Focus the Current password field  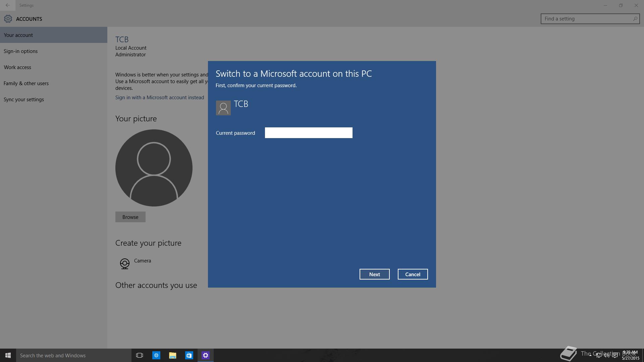[x=309, y=133]
